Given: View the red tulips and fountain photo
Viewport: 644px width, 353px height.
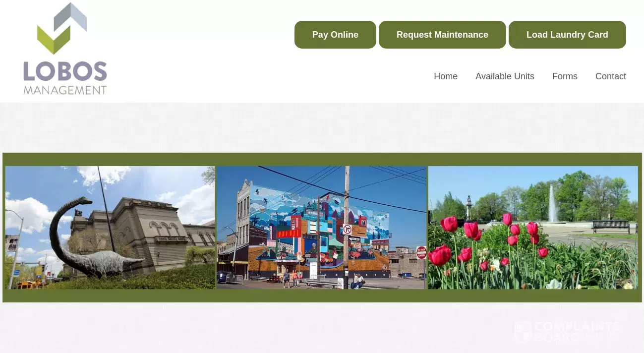Looking at the screenshot, I should [x=533, y=228].
